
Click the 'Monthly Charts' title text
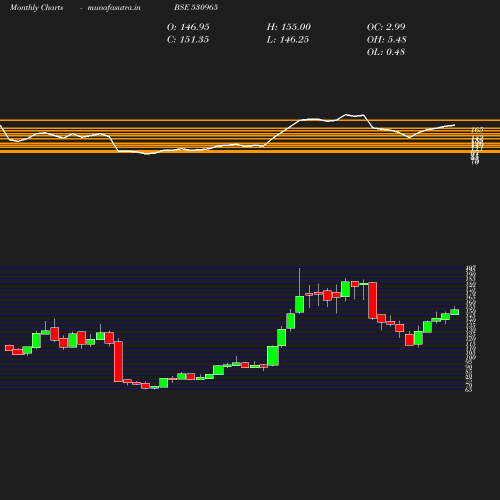pos(36,7)
